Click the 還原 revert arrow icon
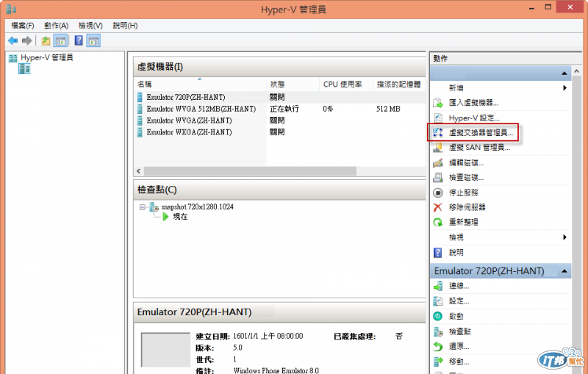Image resolution: width=588 pixels, height=374 pixels. 437,346
